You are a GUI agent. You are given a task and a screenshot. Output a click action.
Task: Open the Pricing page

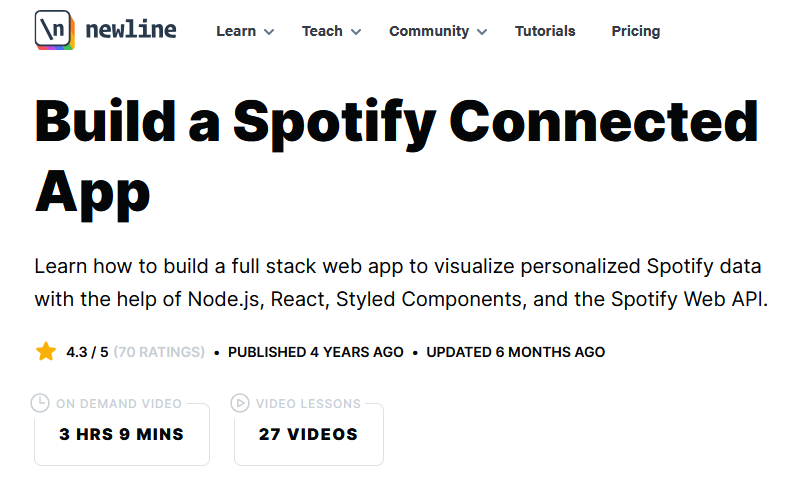click(x=636, y=31)
